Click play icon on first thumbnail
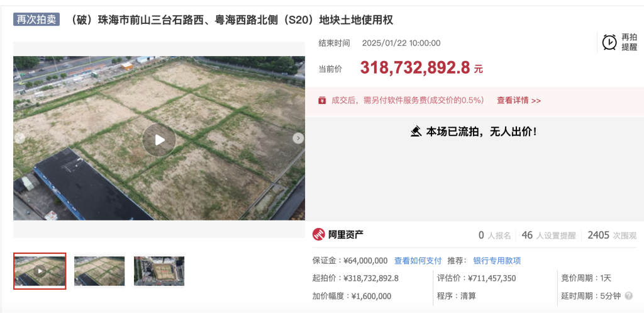Viewport: 644px width, 313px height. point(40,271)
